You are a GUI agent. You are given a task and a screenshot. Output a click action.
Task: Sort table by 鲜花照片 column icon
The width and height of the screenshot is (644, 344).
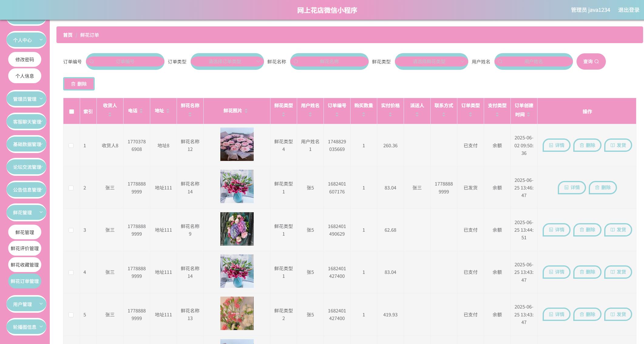click(246, 111)
